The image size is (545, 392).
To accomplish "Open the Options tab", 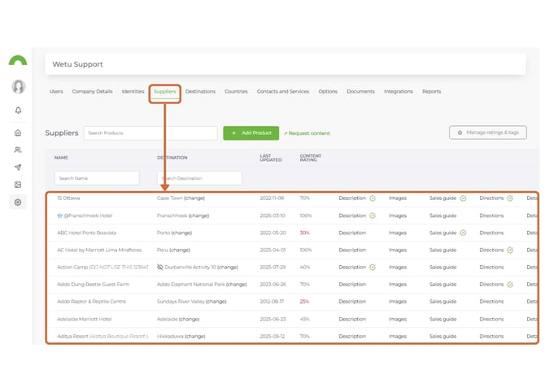I will pos(328,91).
